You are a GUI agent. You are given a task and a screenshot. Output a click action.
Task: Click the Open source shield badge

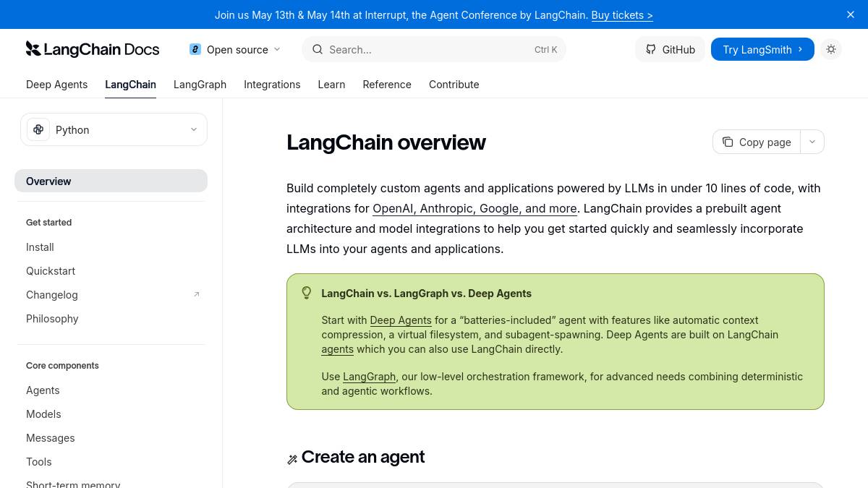(195, 49)
